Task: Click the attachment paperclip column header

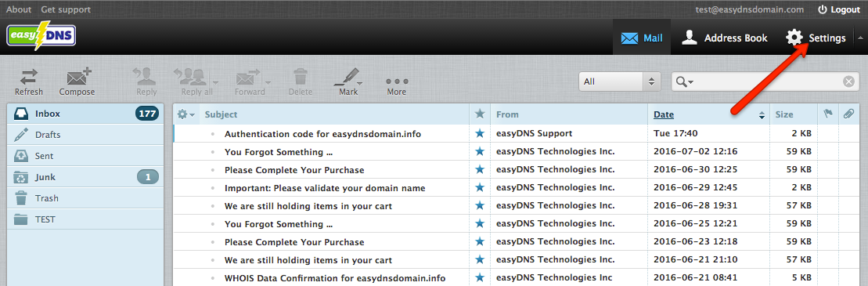Action: click(848, 114)
